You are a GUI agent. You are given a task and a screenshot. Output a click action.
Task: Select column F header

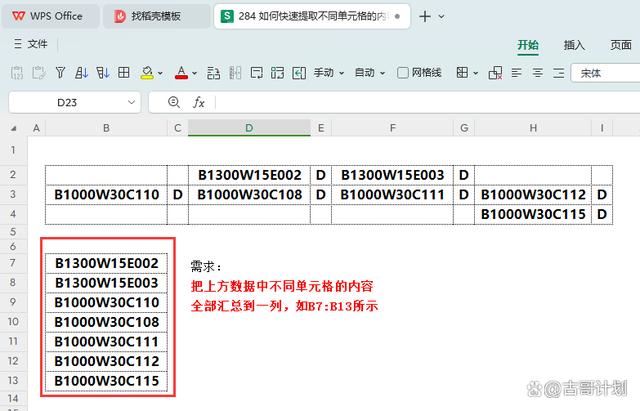pos(393,128)
